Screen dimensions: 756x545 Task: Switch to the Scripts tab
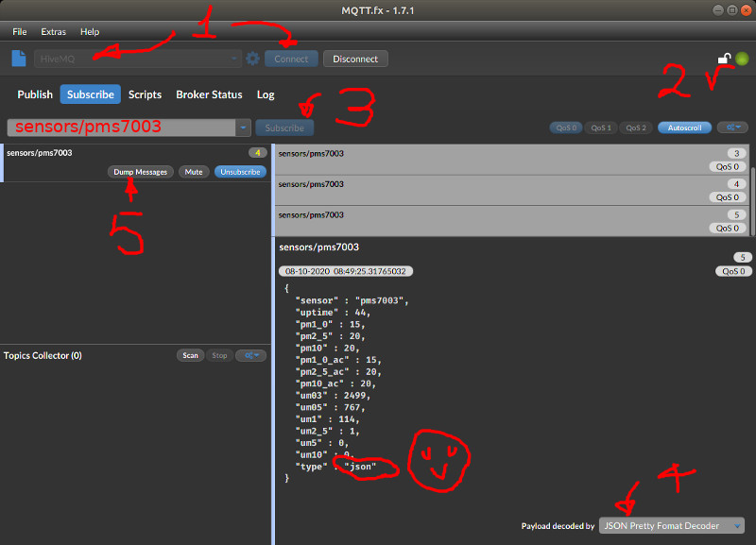145,94
